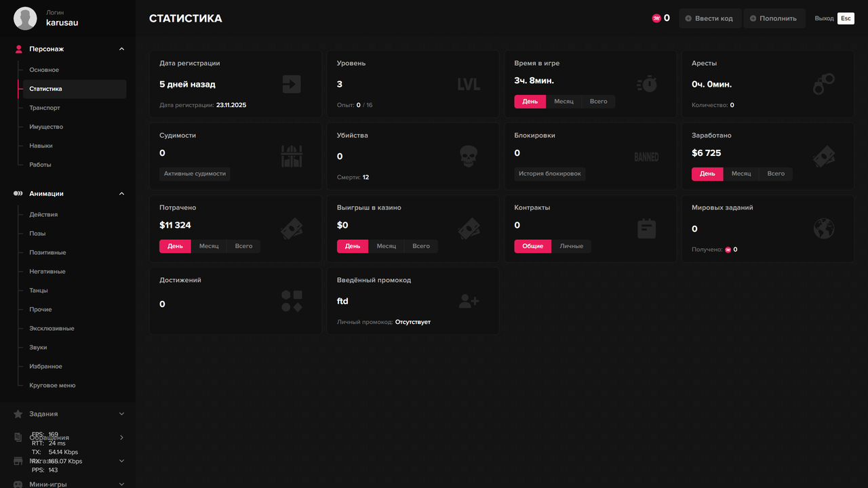
Task: Click the Отсутствует personal promo code value
Action: tap(413, 322)
